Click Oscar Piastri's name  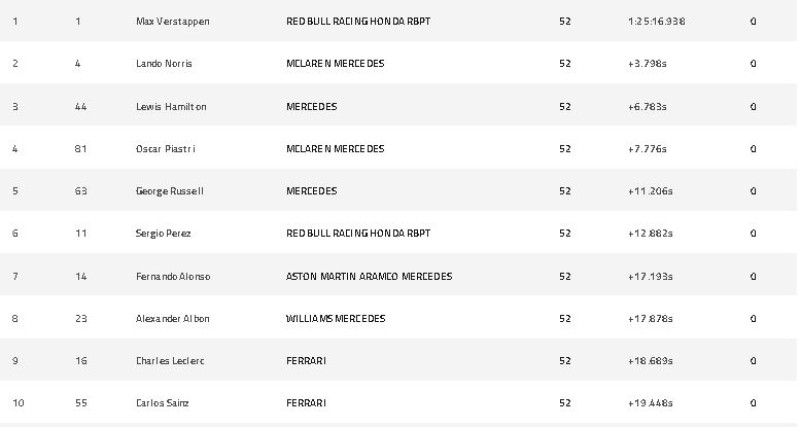click(165, 149)
